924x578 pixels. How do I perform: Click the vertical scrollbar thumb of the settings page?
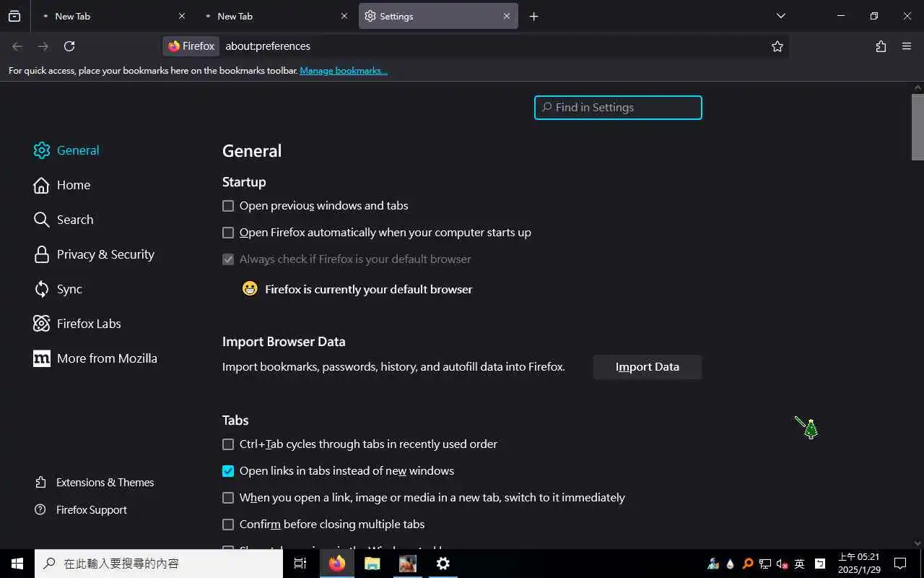918,127
